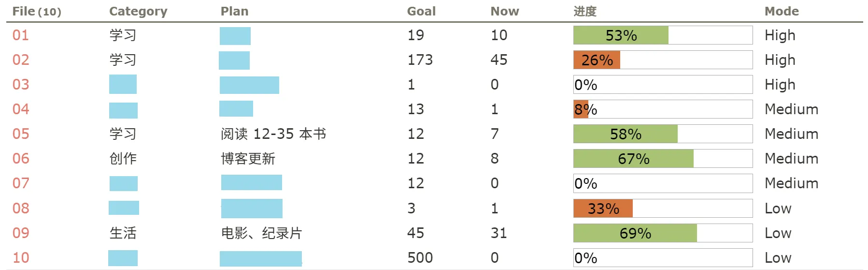Click the 阅读 12-35 本书 plan

(x=273, y=134)
